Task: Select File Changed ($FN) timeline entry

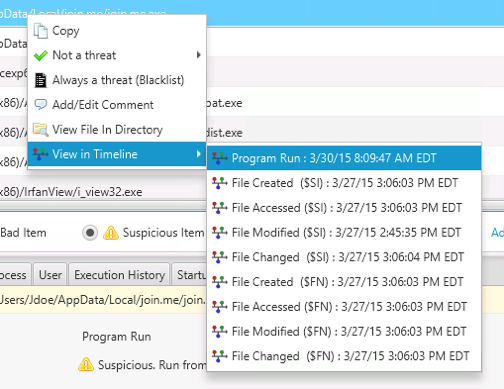Action: (344, 356)
